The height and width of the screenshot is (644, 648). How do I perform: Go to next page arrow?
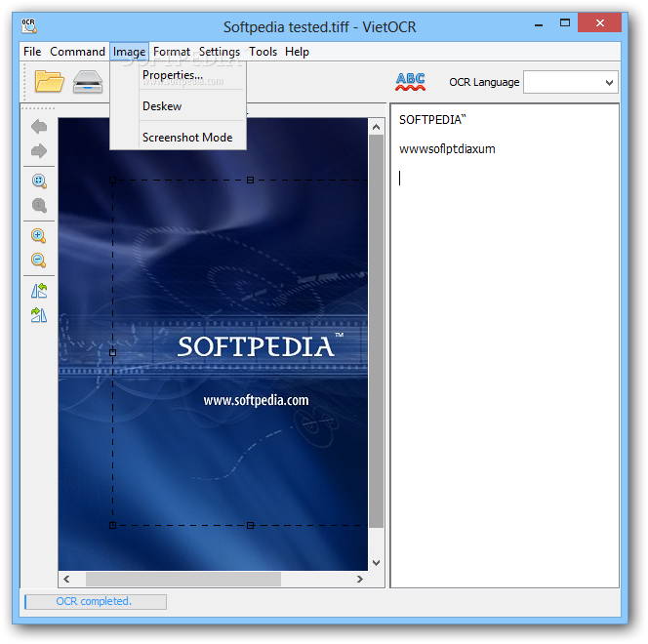point(39,151)
